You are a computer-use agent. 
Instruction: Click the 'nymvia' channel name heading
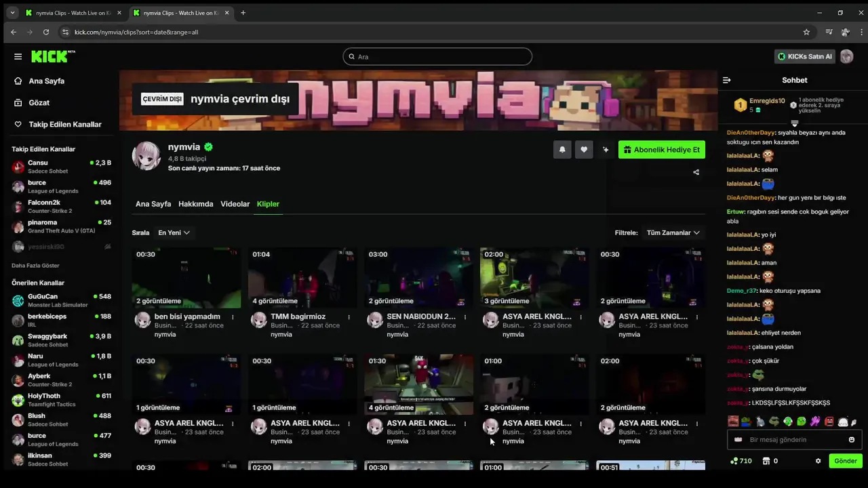click(x=184, y=147)
